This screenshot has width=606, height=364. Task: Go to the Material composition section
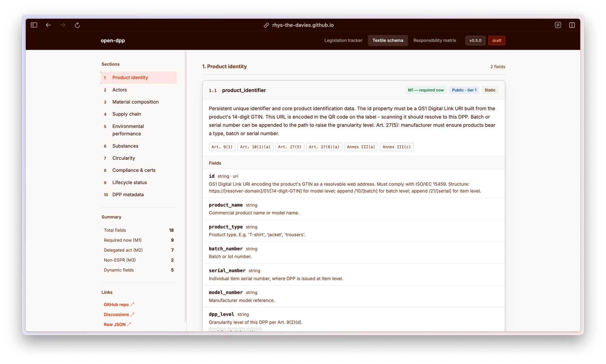tap(135, 102)
